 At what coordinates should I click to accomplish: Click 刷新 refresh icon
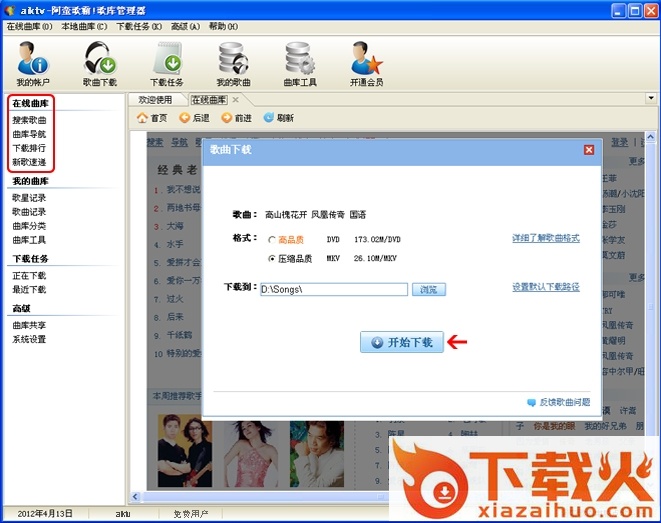click(269, 118)
